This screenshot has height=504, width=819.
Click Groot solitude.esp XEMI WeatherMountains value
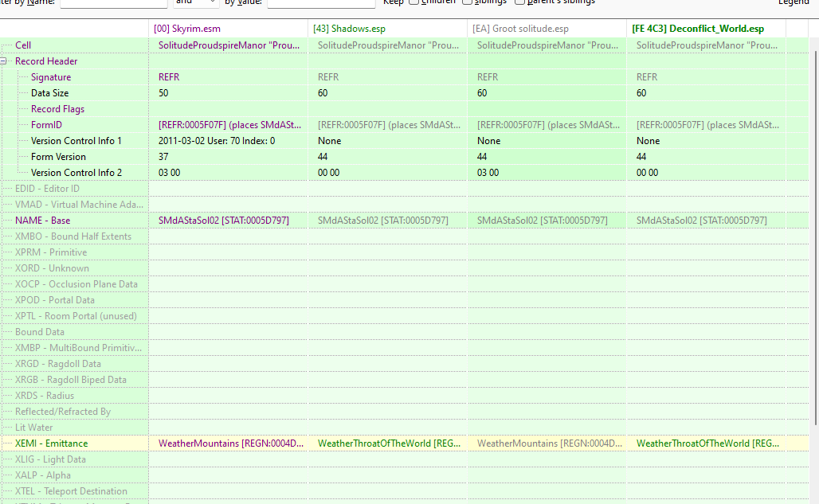550,443
